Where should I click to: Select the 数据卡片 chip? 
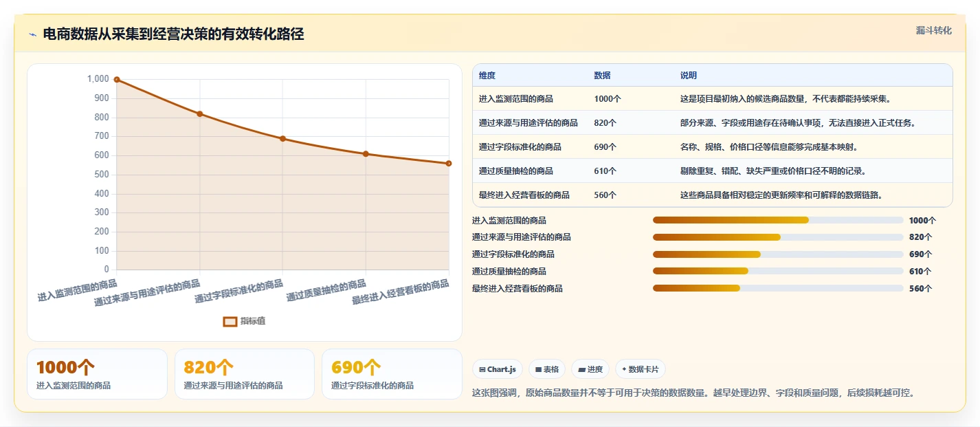(x=641, y=369)
